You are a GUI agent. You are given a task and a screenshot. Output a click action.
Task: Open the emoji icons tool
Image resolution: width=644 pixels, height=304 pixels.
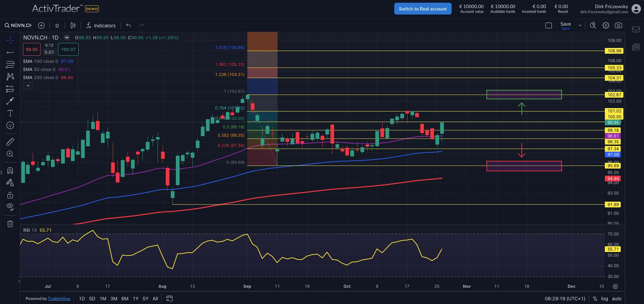coord(10,125)
